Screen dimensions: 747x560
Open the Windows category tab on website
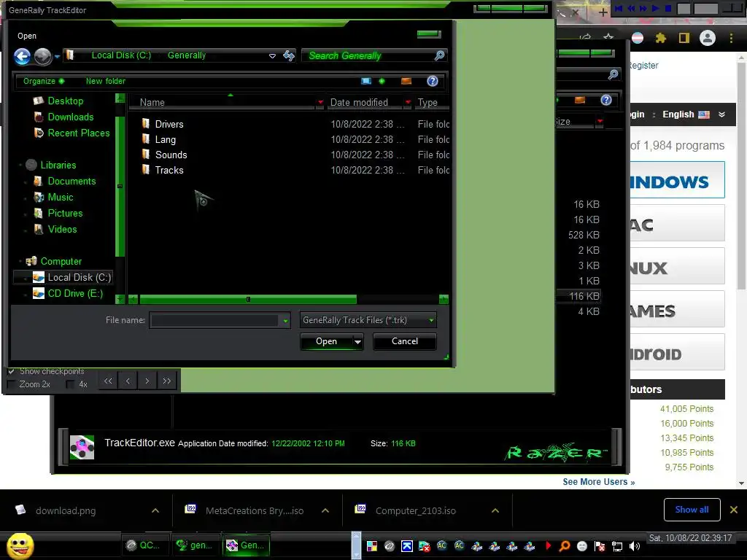coord(677,181)
